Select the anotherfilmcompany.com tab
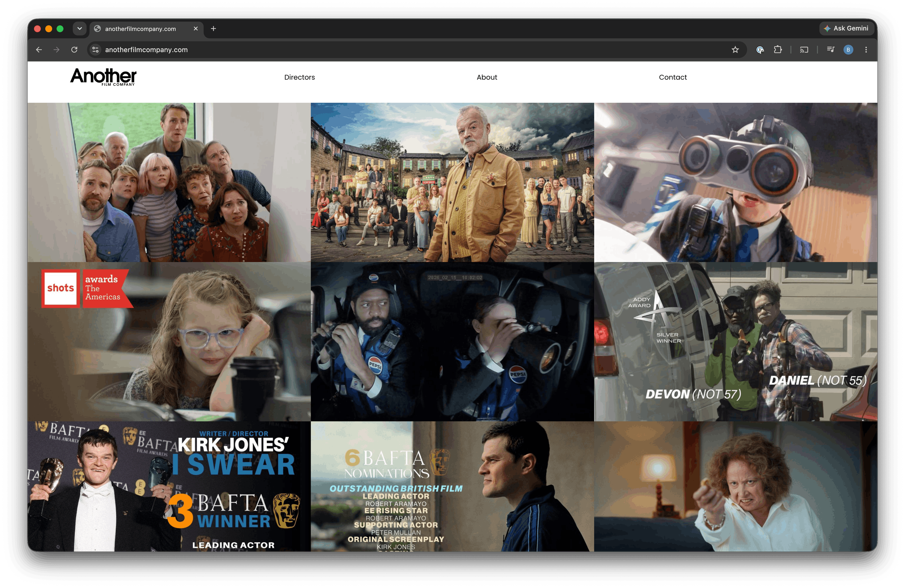The height and width of the screenshot is (588, 905). point(147,29)
